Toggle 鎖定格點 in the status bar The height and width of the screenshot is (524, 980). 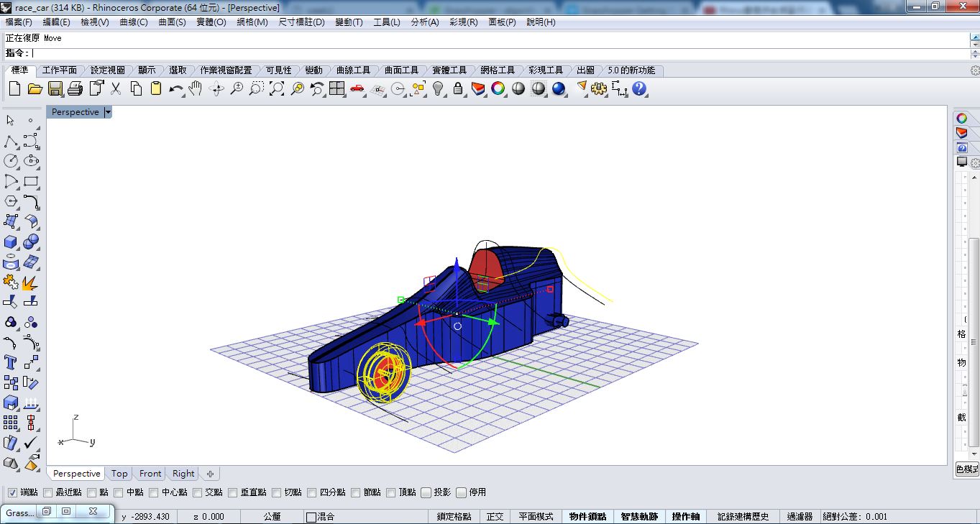pos(454,516)
